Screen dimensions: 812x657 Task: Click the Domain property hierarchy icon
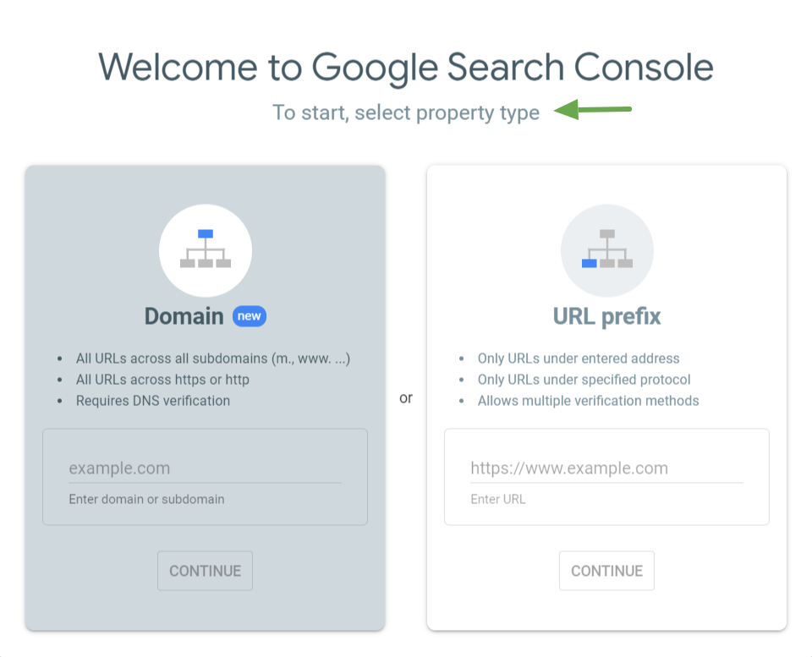206,250
